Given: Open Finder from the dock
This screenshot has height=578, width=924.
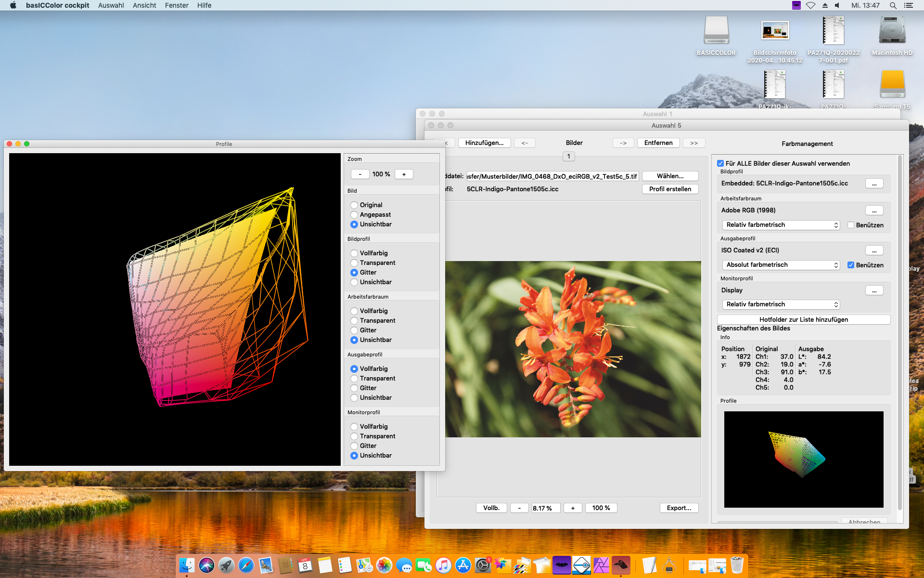Looking at the screenshot, I should 187,565.
